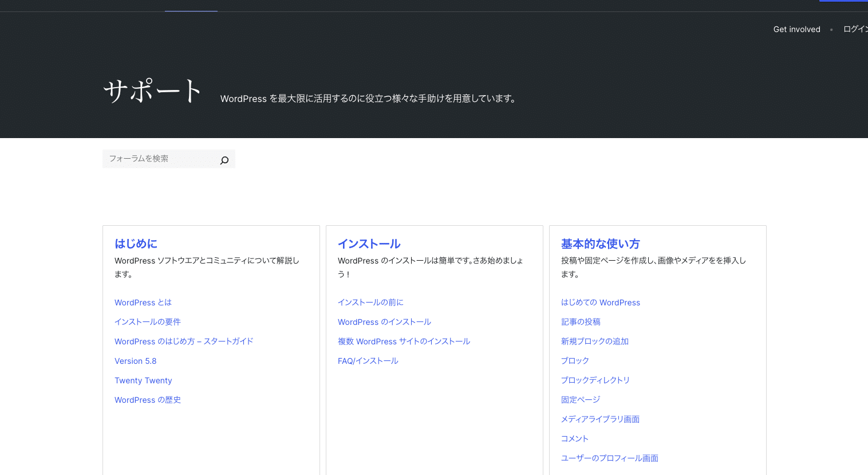Open the ブロック link
This screenshot has width=868, height=475.
pyautogui.click(x=575, y=361)
